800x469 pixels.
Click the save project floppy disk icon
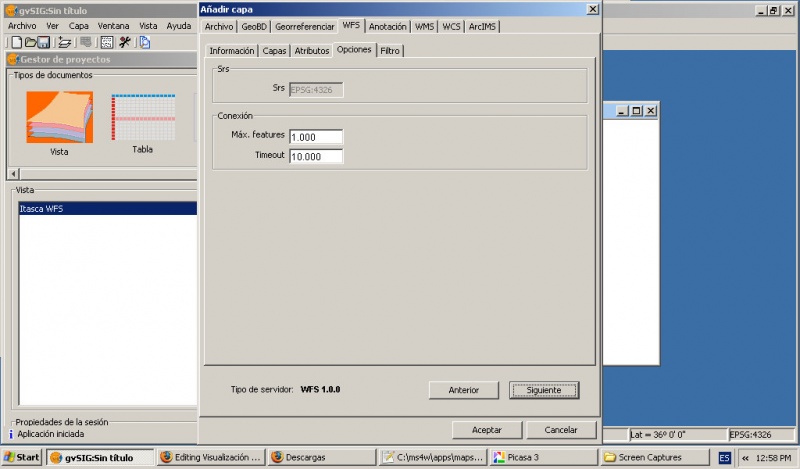tap(44, 42)
